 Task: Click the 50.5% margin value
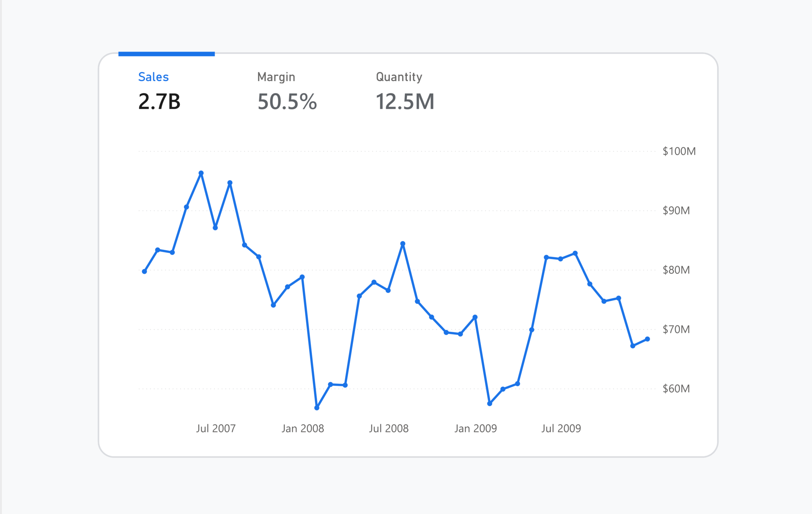tap(287, 102)
